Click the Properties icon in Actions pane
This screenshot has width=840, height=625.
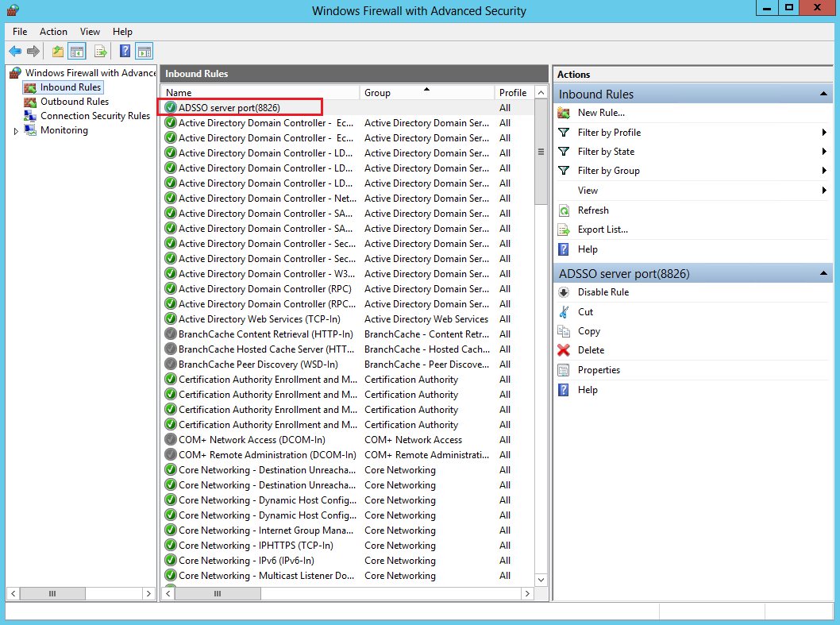(564, 370)
